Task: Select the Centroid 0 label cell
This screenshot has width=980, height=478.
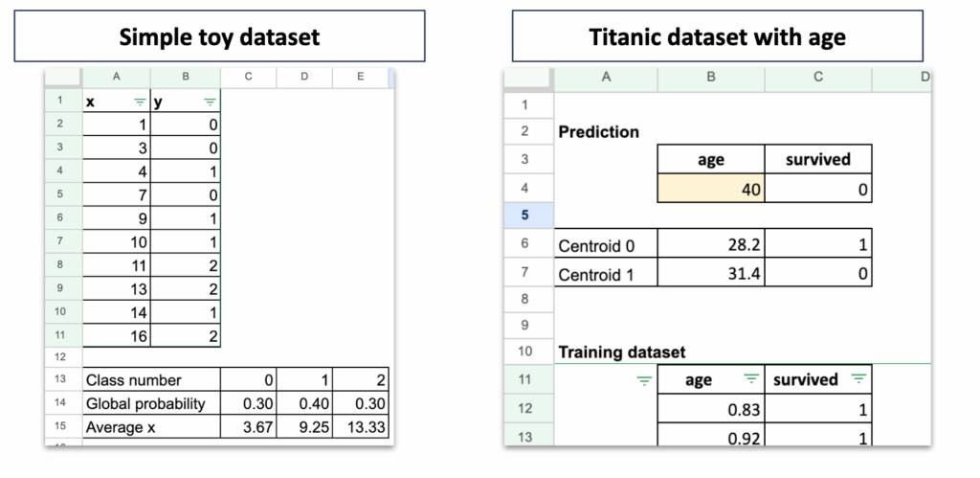Action: click(x=606, y=245)
